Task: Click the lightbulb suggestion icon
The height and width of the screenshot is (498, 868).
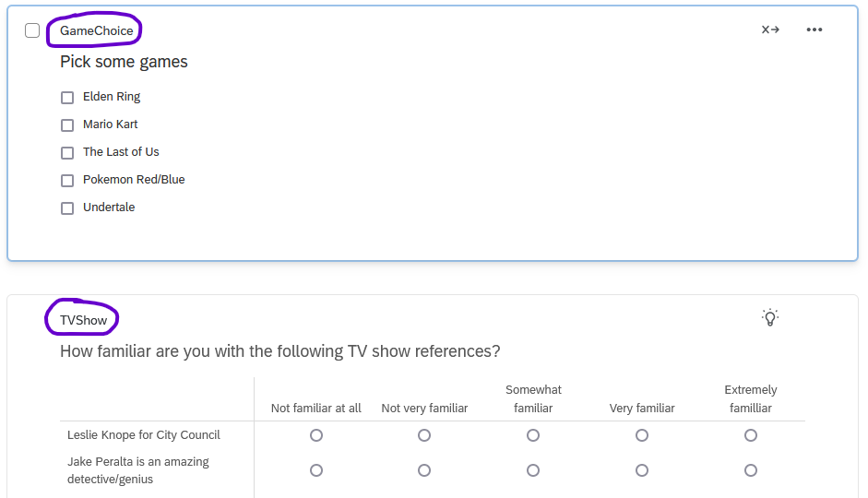Action: click(x=770, y=317)
